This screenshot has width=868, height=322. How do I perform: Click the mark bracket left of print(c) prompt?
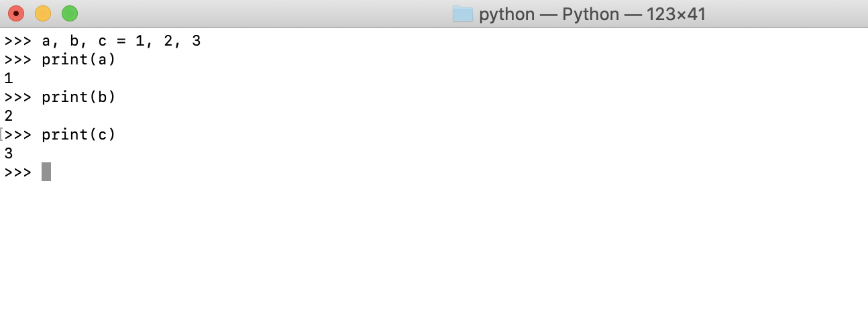tap(2, 134)
